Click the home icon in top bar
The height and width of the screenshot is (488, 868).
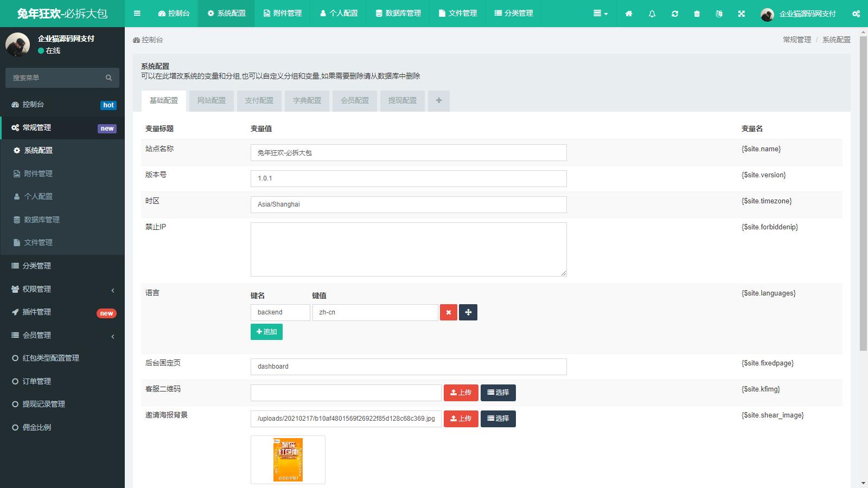pos(629,14)
